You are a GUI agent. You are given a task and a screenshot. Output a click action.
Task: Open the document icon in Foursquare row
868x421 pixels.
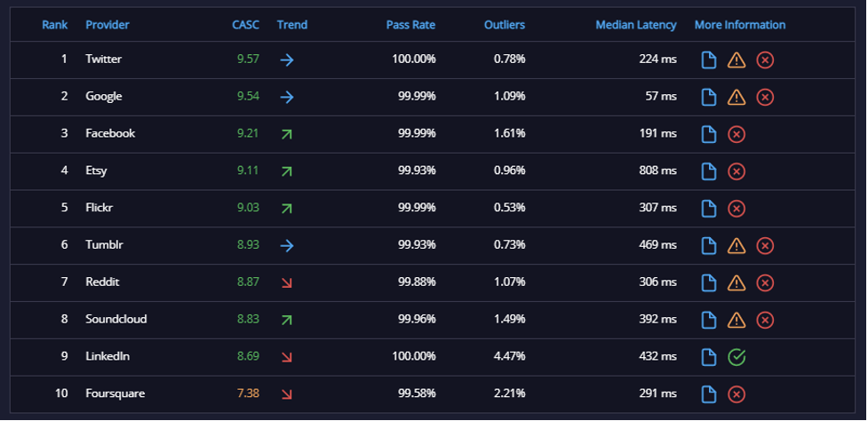tap(709, 393)
